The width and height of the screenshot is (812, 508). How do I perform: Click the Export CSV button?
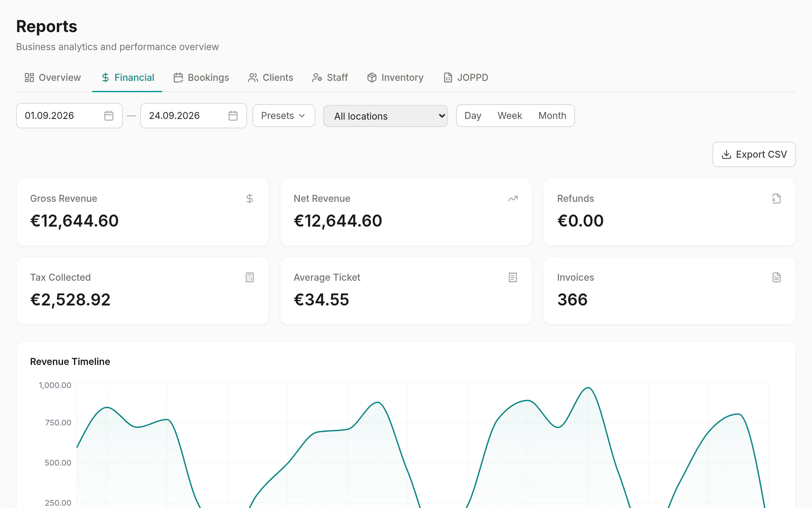[754, 154]
